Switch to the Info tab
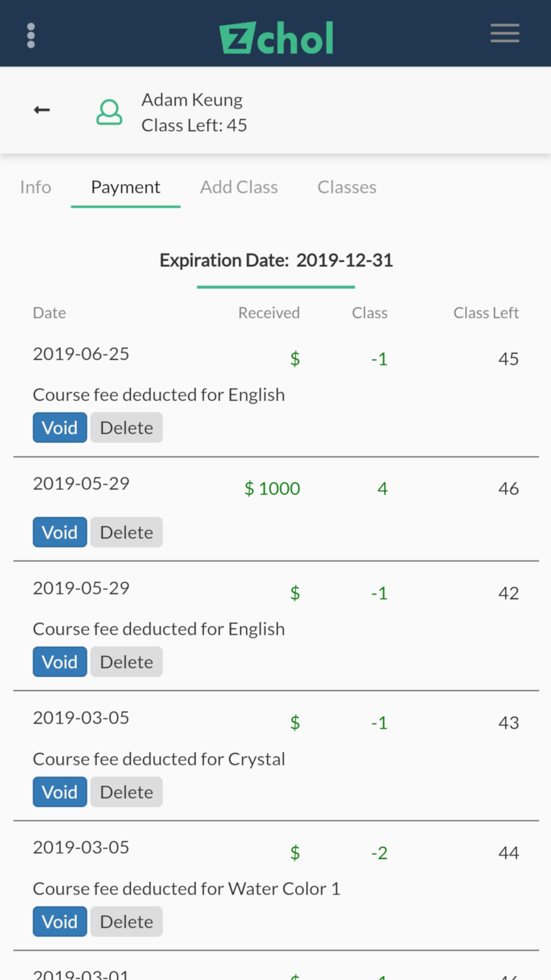551x980 pixels. 35,187
